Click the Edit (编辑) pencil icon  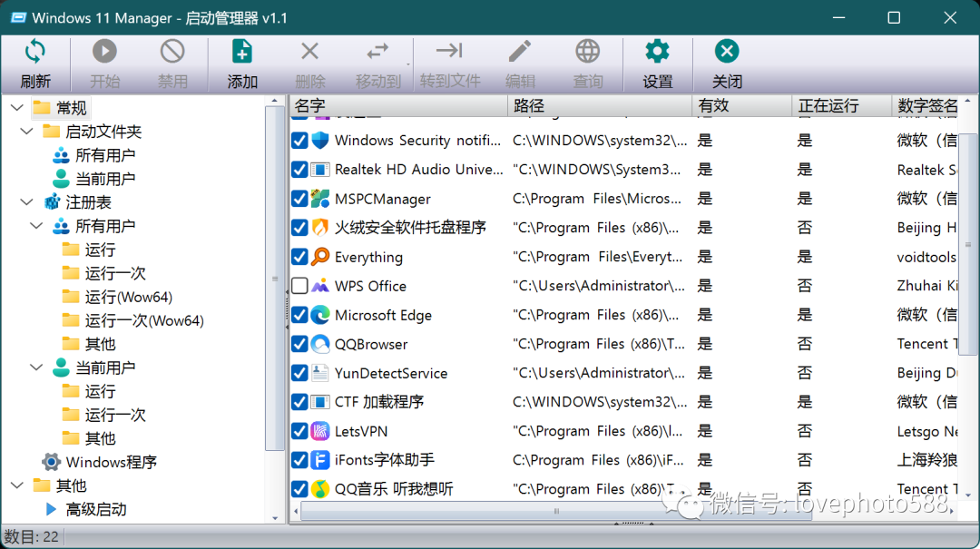(x=520, y=52)
